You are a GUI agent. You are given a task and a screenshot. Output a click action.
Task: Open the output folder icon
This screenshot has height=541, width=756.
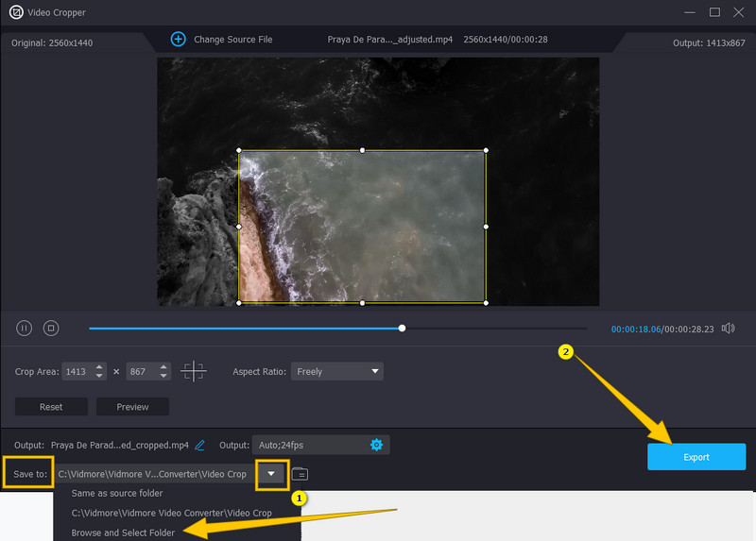tap(300, 473)
